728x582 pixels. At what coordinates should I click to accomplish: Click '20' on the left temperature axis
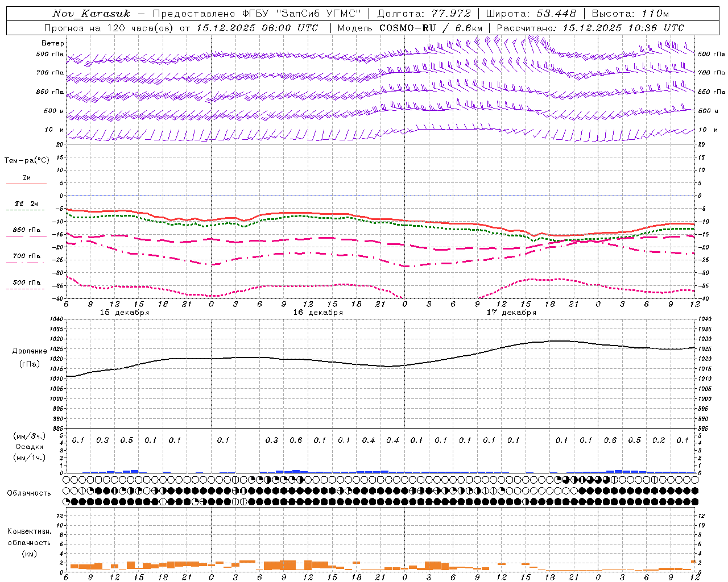(x=60, y=144)
